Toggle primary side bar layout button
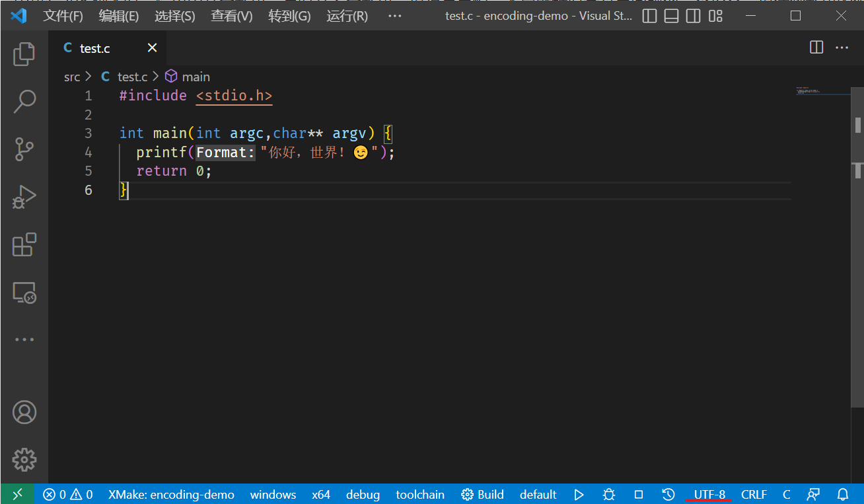 coord(649,16)
